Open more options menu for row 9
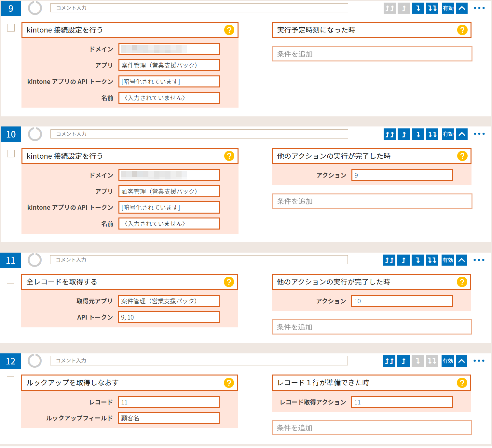492x448 pixels. click(479, 8)
